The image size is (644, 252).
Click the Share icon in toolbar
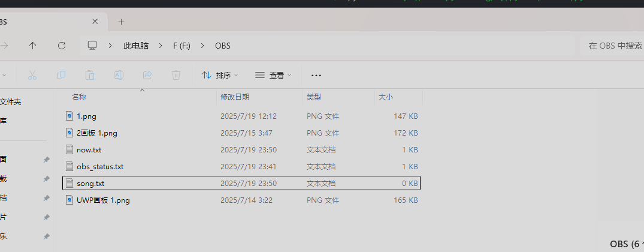pyautogui.click(x=147, y=75)
